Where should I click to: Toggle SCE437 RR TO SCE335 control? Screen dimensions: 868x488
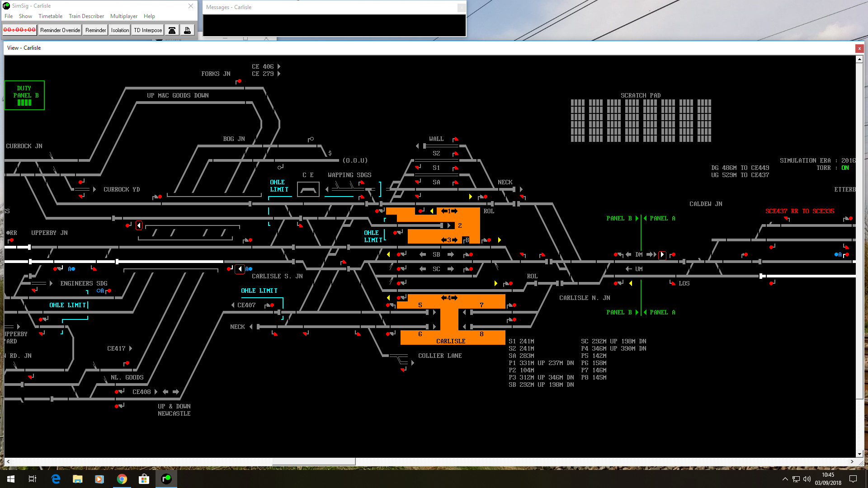800,211
